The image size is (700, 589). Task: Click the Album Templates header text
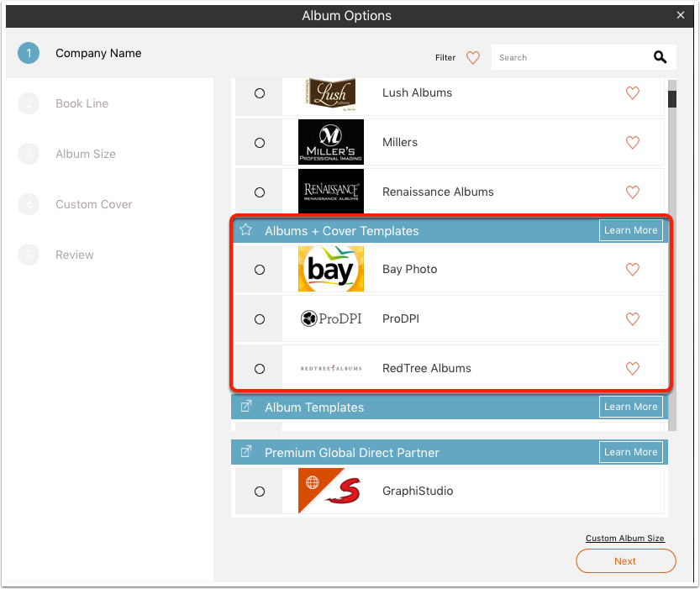point(314,408)
